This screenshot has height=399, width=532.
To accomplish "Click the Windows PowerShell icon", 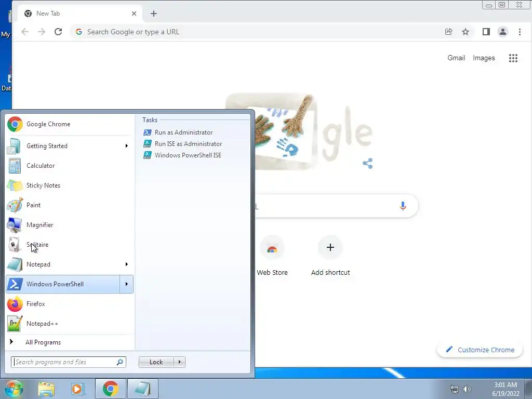I will [x=15, y=284].
